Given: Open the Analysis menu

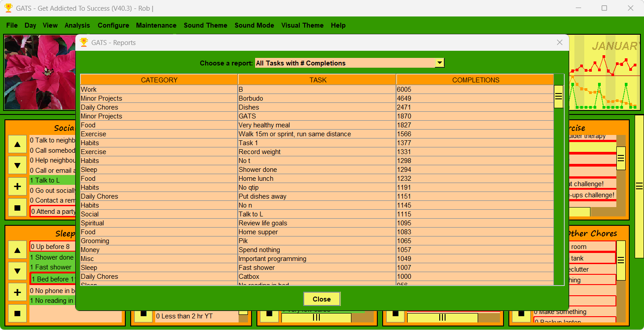Looking at the screenshot, I should coord(77,25).
